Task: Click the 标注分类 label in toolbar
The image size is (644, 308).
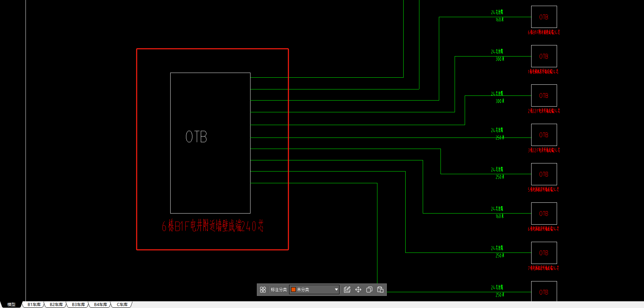Action: (x=279, y=290)
